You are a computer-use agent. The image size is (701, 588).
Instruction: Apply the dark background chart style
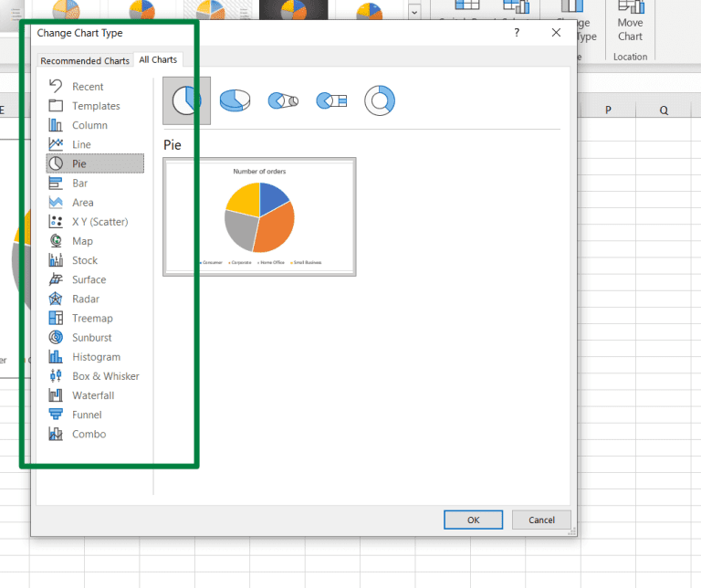tap(293, 9)
